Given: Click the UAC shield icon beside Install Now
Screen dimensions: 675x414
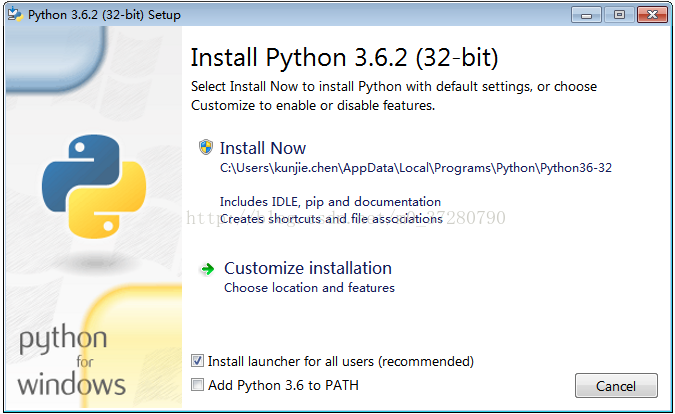Looking at the screenshot, I should click(x=206, y=148).
